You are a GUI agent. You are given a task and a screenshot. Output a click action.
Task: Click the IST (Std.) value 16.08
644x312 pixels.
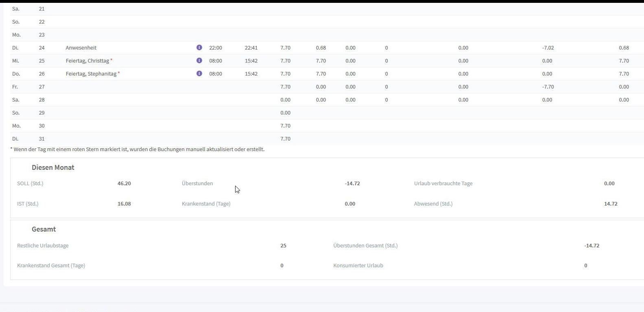(124, 204)
